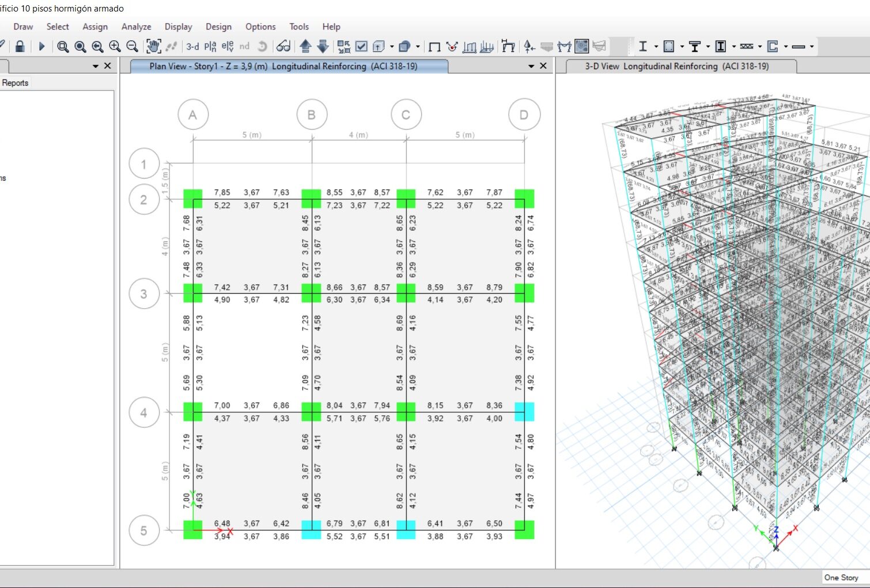Click the fit arrows toolbar icon
The image size is (870, 588).
pos(343,46)
